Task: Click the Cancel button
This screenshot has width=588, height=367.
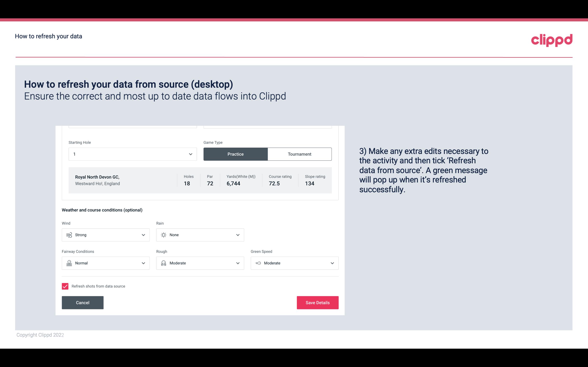Action: (83, 303)
